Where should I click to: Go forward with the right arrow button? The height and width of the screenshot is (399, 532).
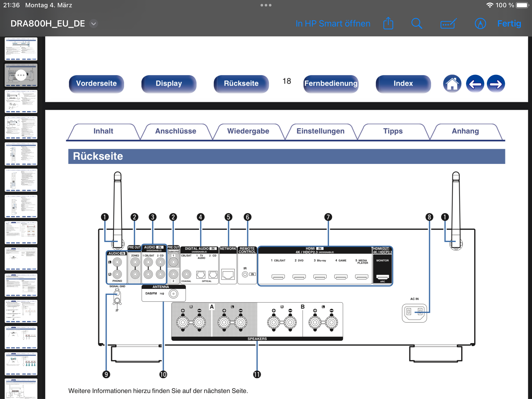pyautogui.click(x=496, y=84)
